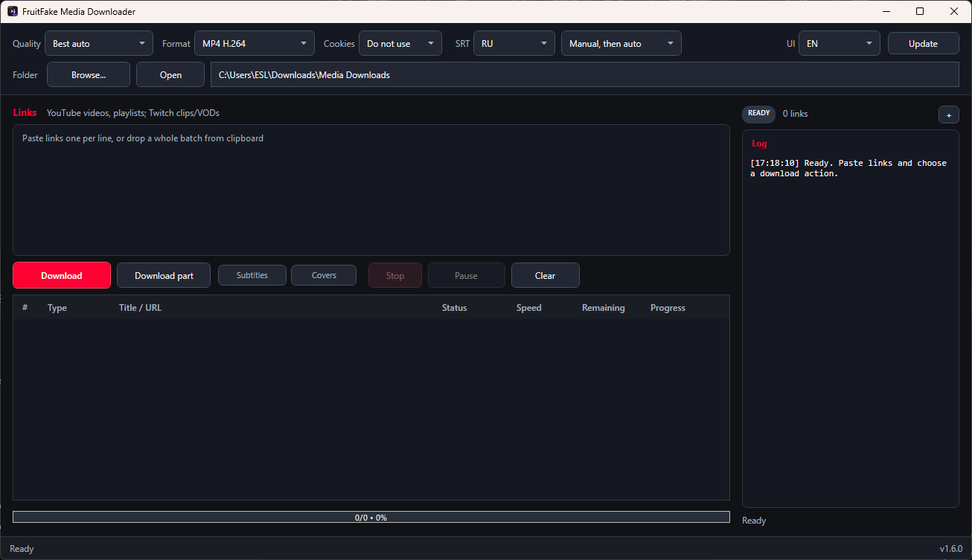Click the Status column header
This screenshot has height=560, width=972.
pos(455,307)
